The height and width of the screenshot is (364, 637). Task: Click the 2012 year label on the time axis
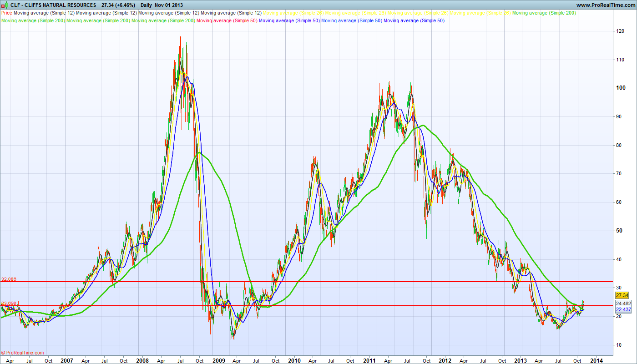pos(445,360)
